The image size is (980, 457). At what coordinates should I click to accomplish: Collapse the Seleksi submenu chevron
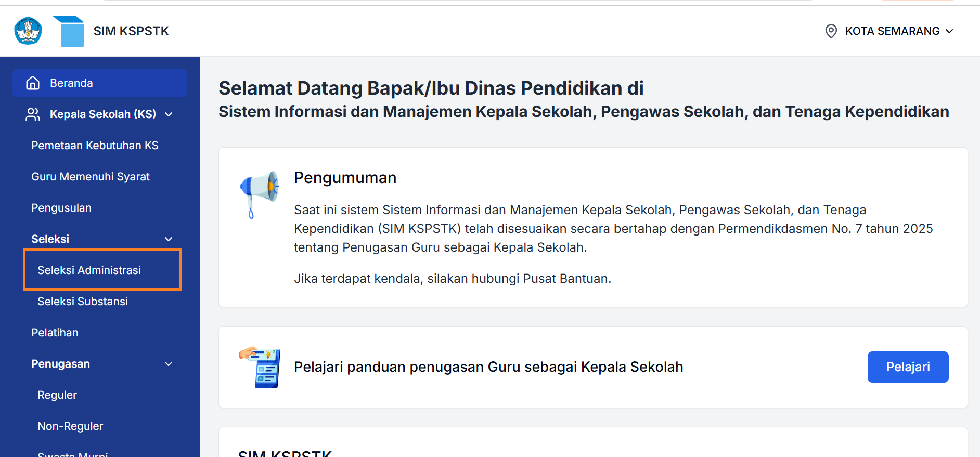169,239
